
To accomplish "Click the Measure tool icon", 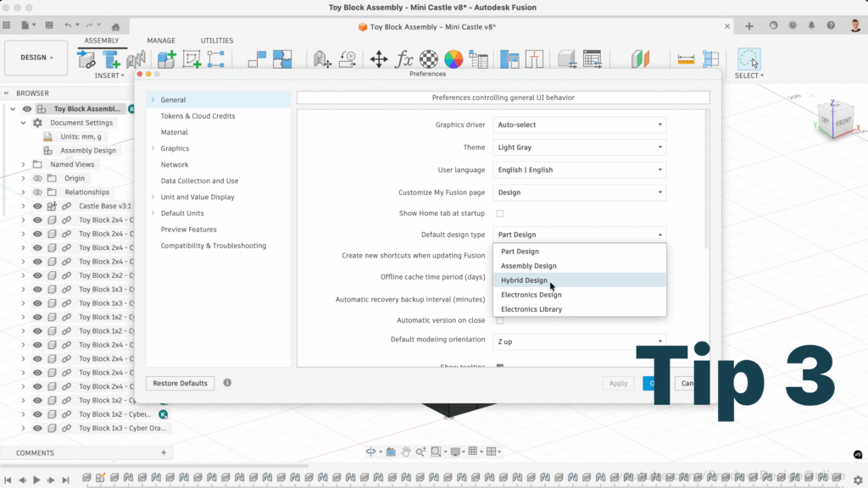I will [685, 59].
